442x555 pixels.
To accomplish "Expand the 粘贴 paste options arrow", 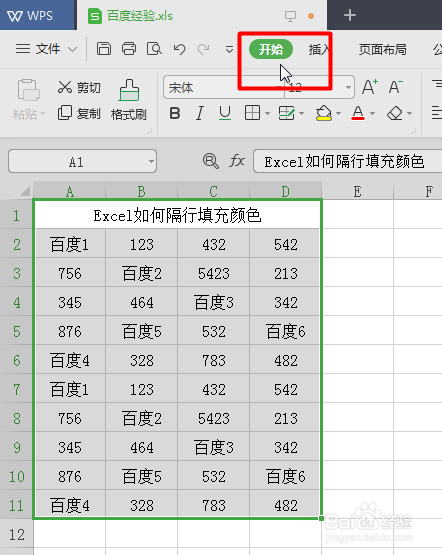I will (x=42, y=114).
